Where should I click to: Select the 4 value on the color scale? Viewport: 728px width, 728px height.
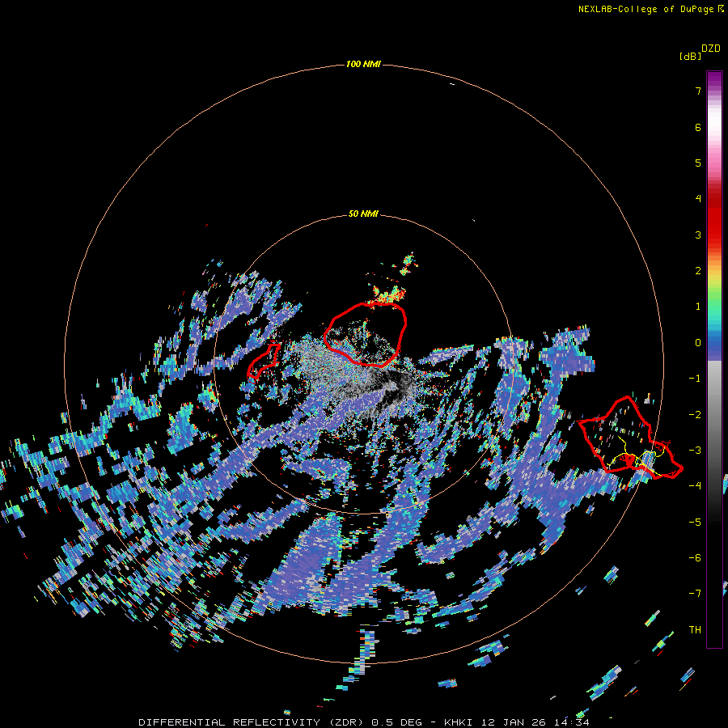pos(698,199)
